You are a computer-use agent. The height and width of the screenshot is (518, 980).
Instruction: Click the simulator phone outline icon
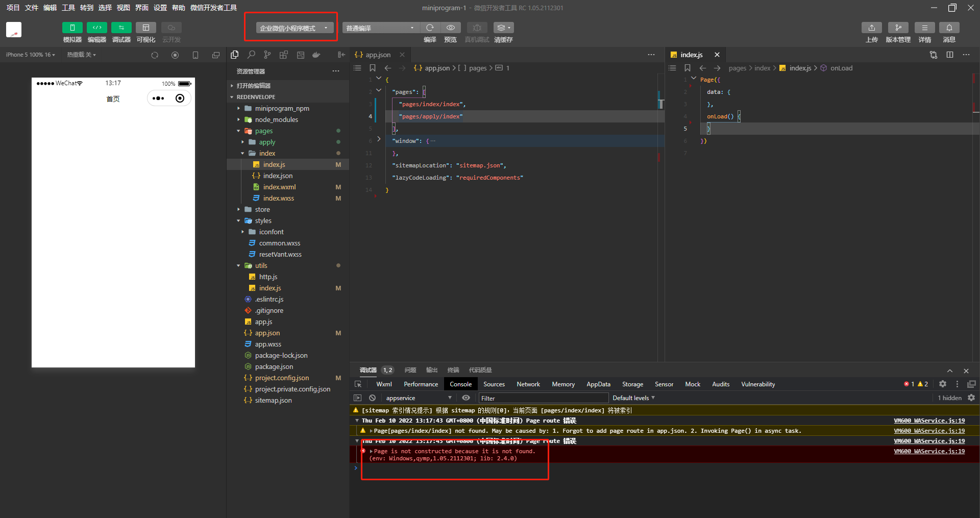[195, 55]
